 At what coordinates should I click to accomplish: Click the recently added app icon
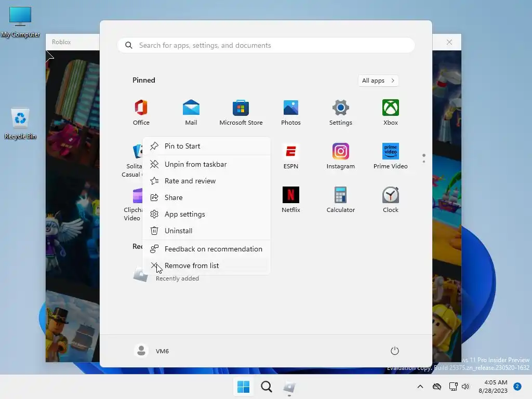pyautogui.click(x=140, y=274)
